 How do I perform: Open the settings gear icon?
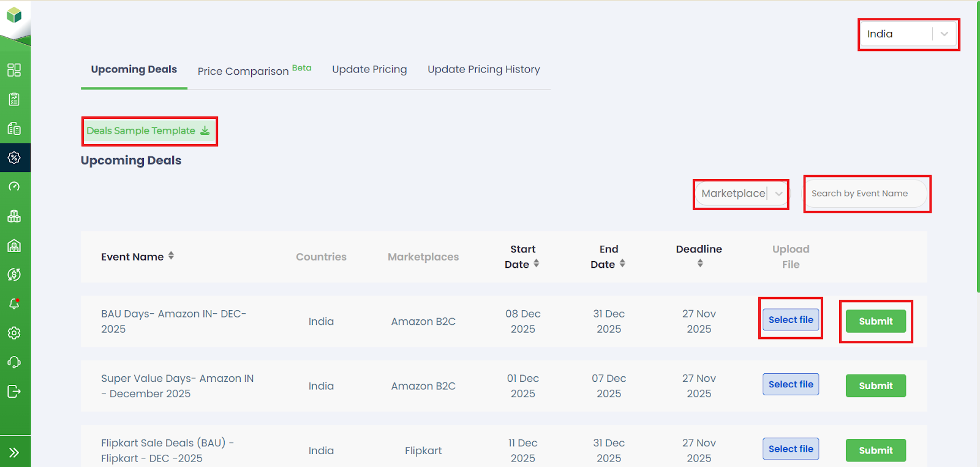pos(14,333)
